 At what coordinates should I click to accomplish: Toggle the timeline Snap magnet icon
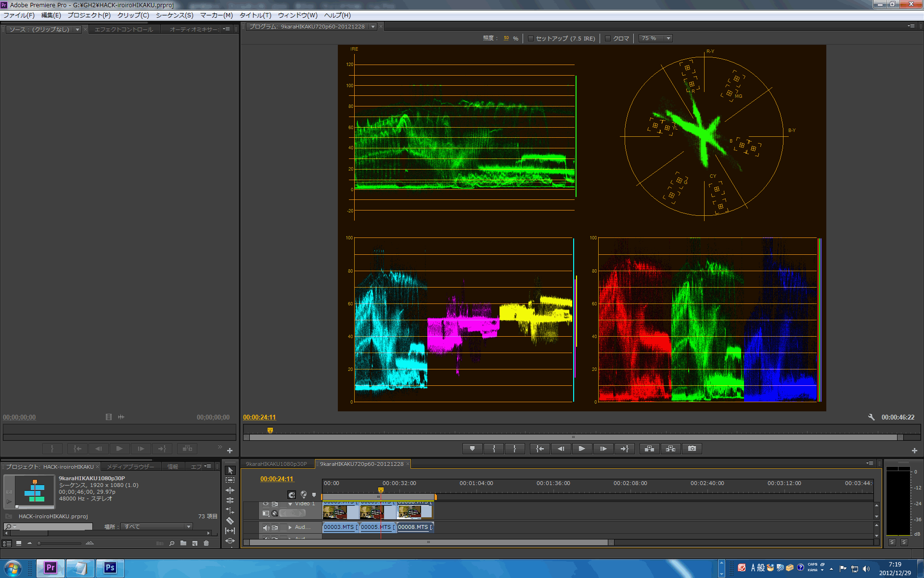(292, 495)
